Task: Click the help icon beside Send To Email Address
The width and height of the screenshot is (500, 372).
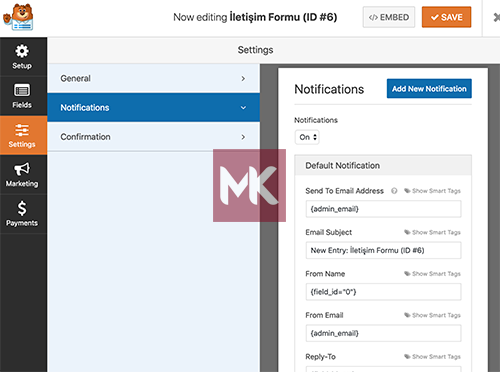Action: click(x=394, y=191)
